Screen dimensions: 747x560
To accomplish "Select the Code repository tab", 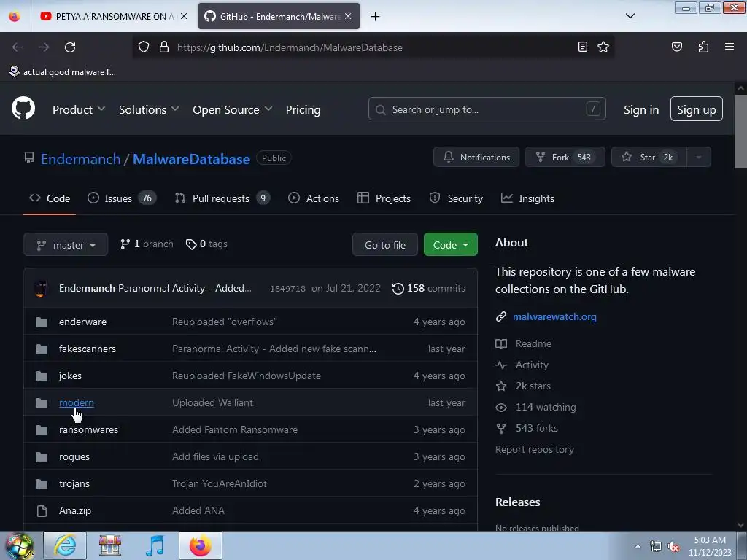I will pyautogui.click(x=50, y=198).
